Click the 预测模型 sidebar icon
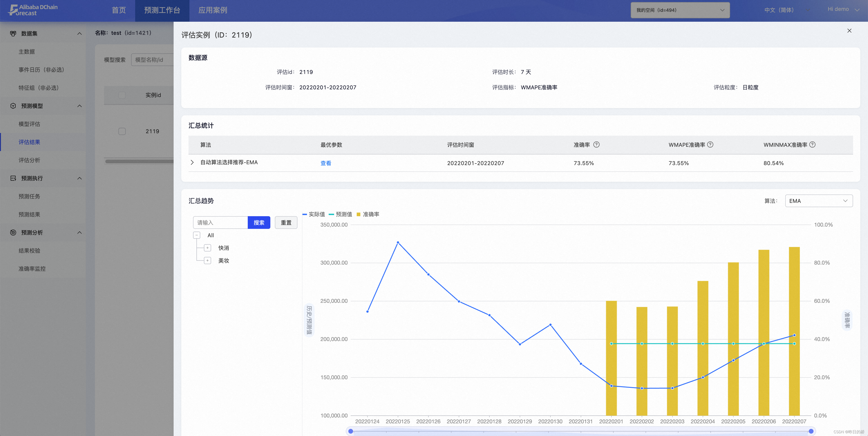The width and height of the screenshot is (868, 436). (13, 106)
